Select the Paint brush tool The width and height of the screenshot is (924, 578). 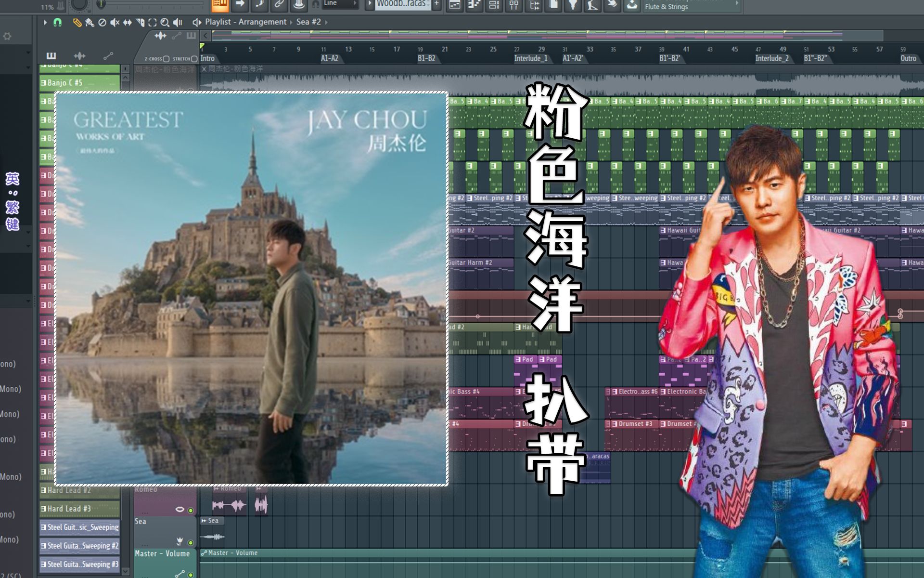pyautogui.click(x=90, y=22)
